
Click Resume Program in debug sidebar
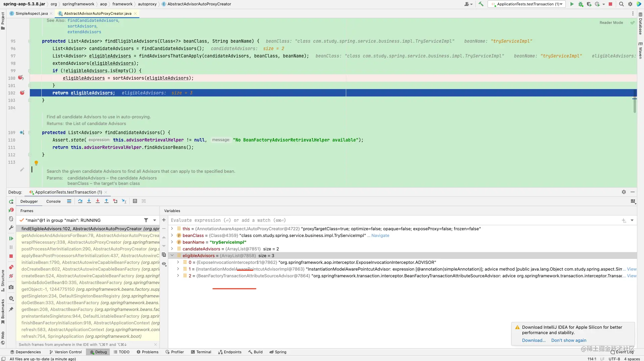[11, 238]
